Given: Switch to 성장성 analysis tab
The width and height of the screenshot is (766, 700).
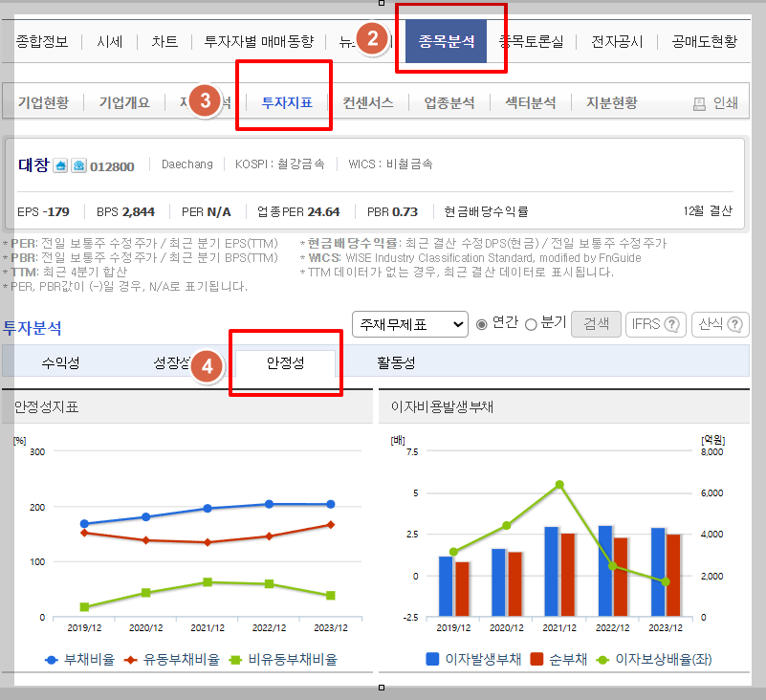Looking at the screenshot, I should tap(172, 362).
